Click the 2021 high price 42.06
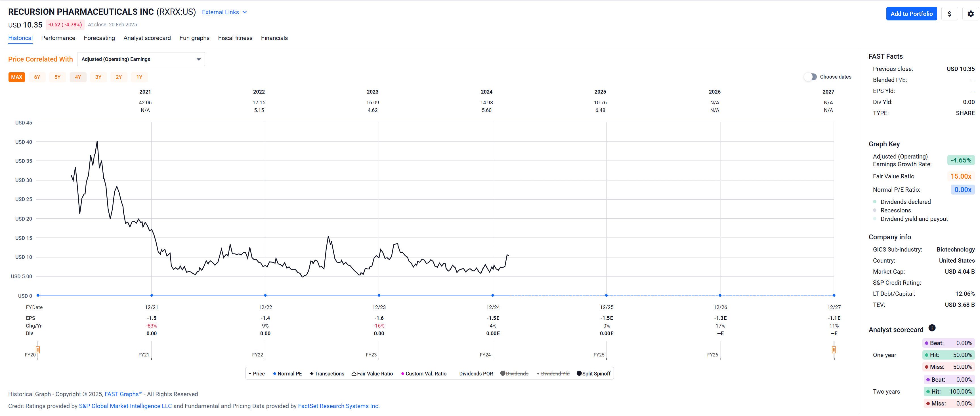The width and height of the screenshot is (980, 416). (x=145, y=103)
